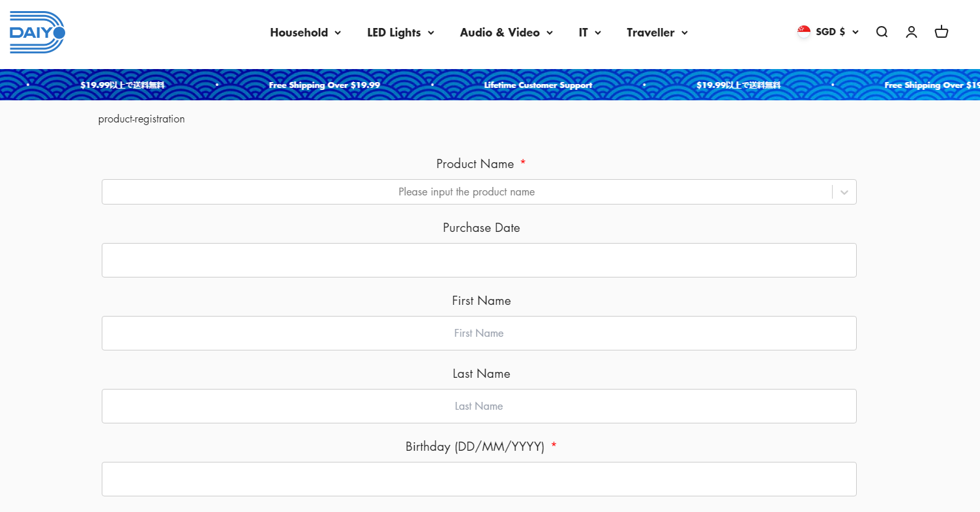Click the chevron next to Traveller
The image size is (980, 512).
point(684,33)
